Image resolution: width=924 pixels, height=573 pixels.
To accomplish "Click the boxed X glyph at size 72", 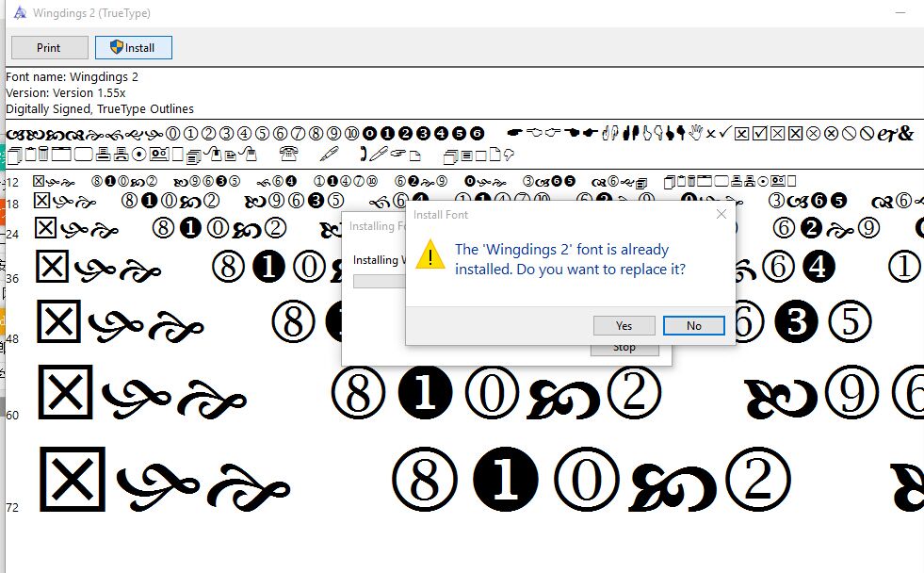I will tap(73, 479).
